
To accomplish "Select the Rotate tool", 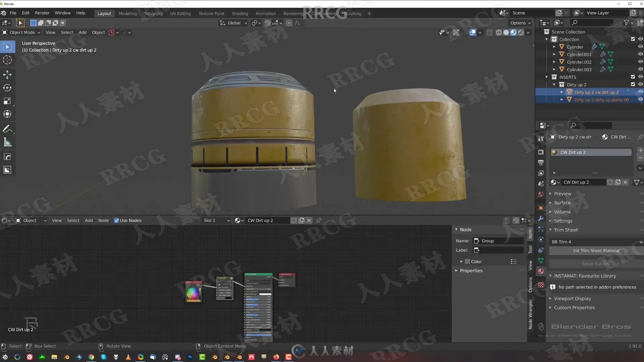I will [x=7, y=88].
